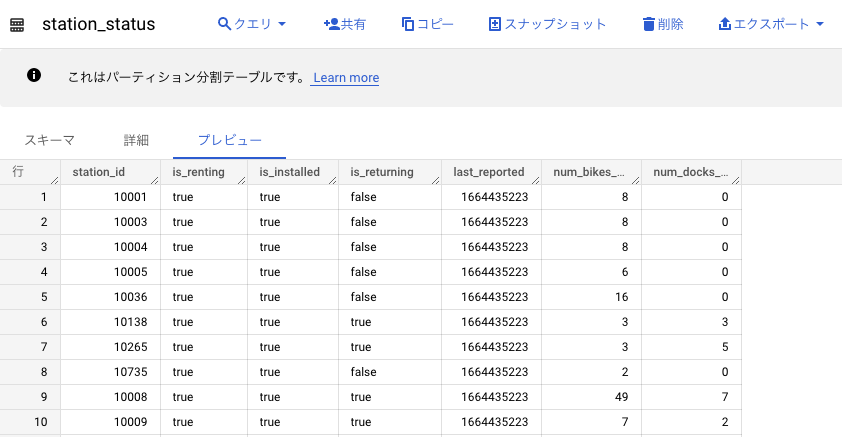Click the num_bikes_ column header
842x437 pixels.
click(591, 172)
